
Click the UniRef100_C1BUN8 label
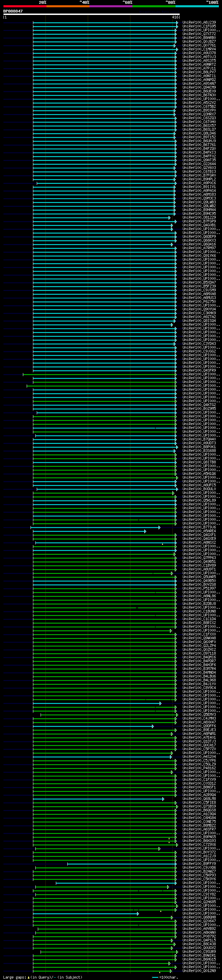199,611
